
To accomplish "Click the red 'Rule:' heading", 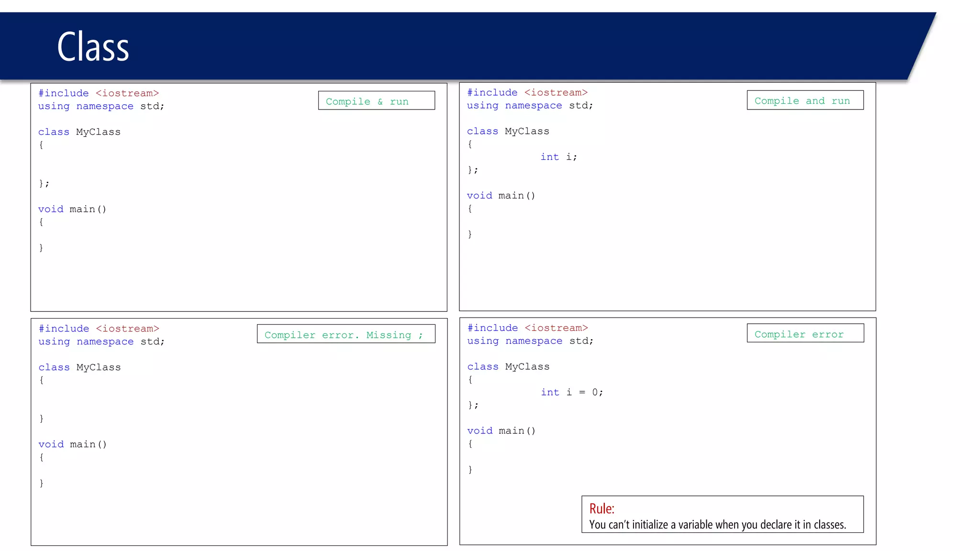I will tap(601, 508).
